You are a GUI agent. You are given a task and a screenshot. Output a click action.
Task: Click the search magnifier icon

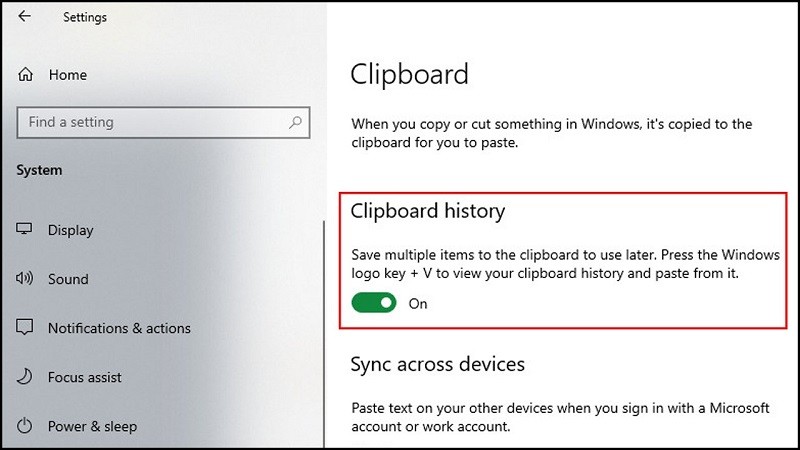(x=295, y=123)
